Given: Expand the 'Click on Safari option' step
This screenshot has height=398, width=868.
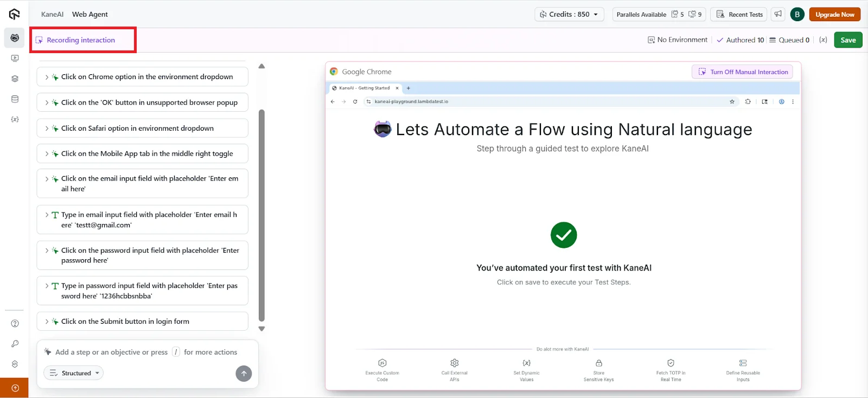Looking at the screenshot, I should coord(47,129).
